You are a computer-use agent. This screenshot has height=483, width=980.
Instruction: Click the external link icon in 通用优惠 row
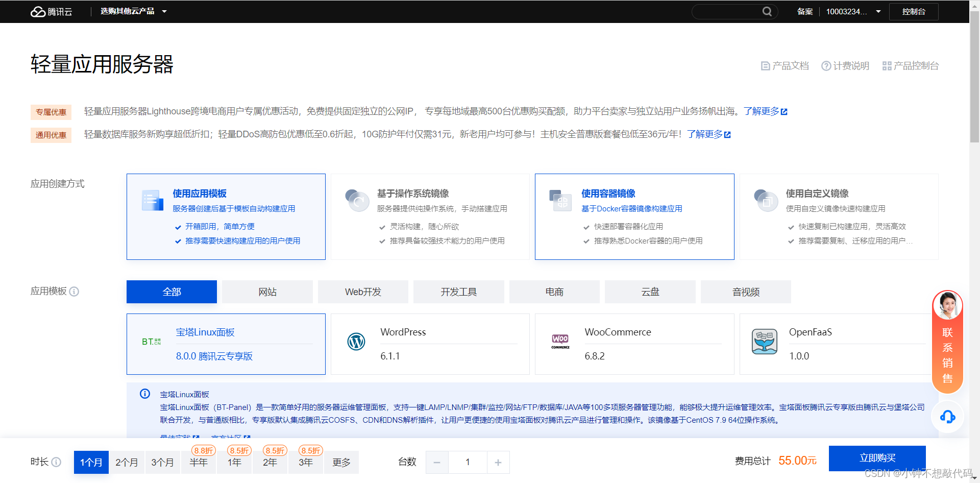point(727,135)
